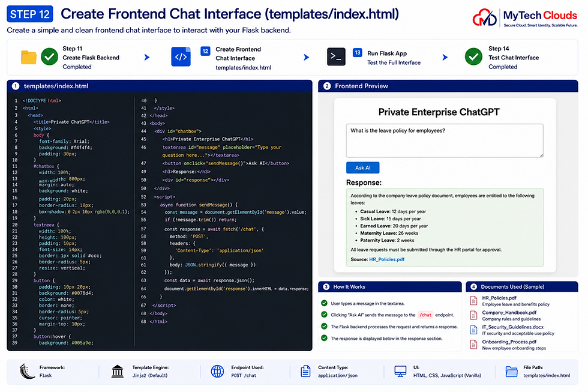This screenshot has height=392, width=588.
Task: Open Onboarding_Process.pdf document entry
Action: click(x=509, y=342)
